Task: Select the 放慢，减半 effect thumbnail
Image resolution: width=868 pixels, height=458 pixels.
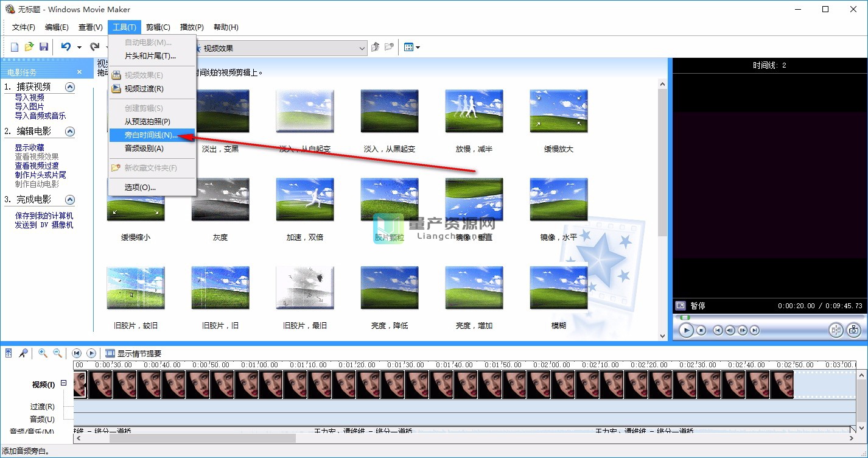Action: (474, 111)
